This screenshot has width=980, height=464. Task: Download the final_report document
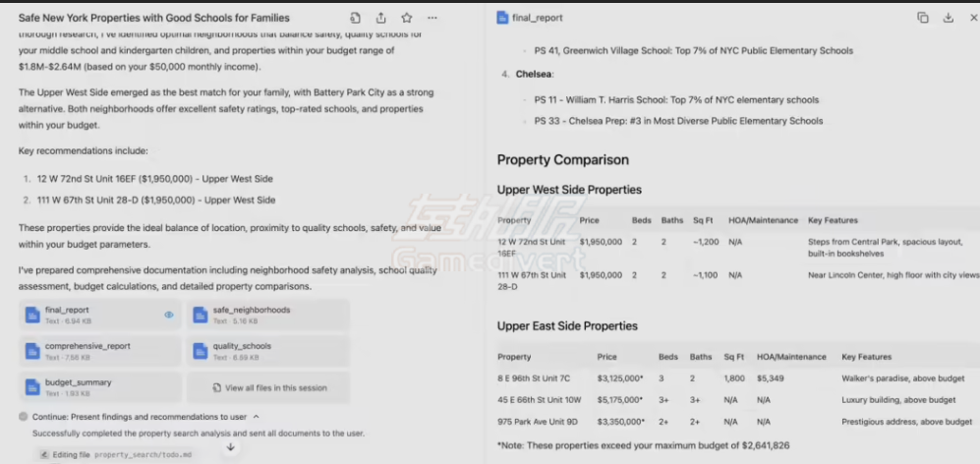(x=948, y=18)
